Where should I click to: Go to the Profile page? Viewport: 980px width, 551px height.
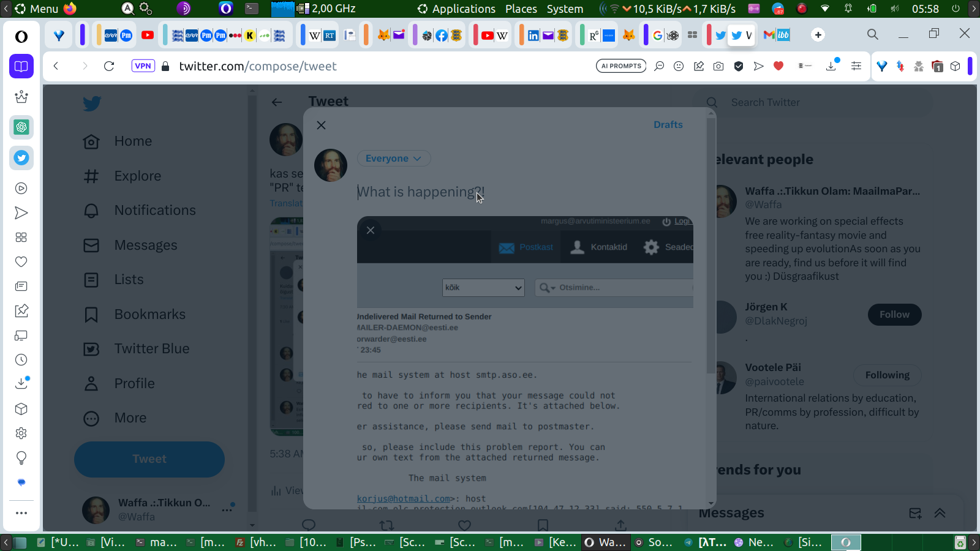[x=119, y=384]
